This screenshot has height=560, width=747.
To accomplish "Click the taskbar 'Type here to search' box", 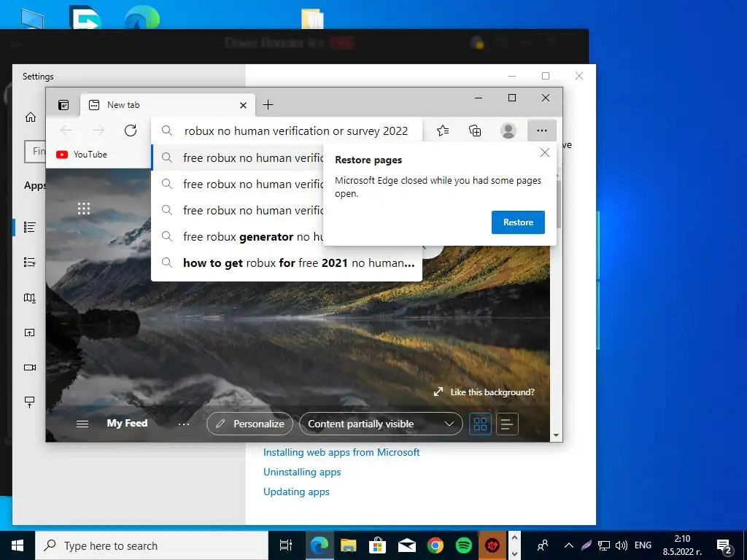I will coord(152,545).
